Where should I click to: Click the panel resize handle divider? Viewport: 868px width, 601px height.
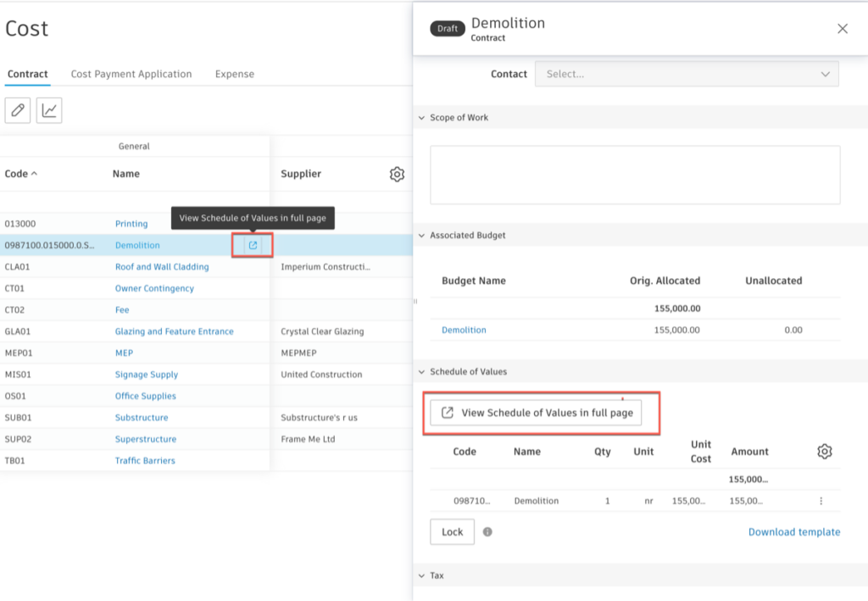pos(415,302)
